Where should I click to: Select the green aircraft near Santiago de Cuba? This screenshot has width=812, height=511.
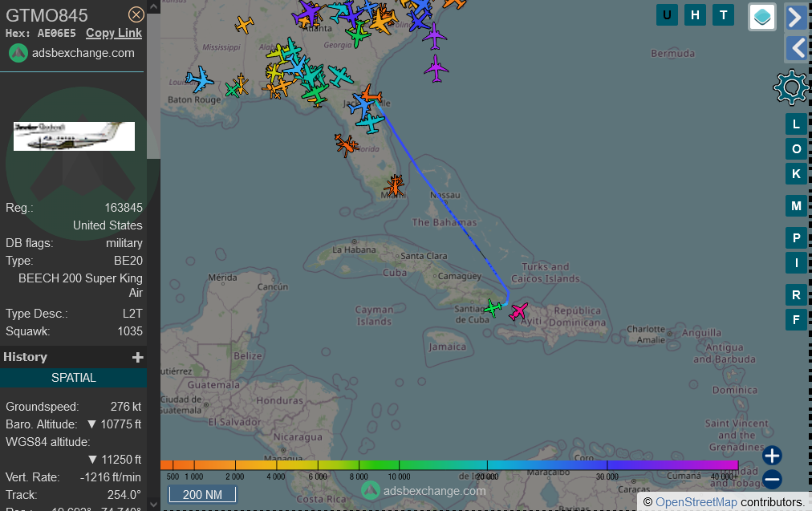pos(493,308)
